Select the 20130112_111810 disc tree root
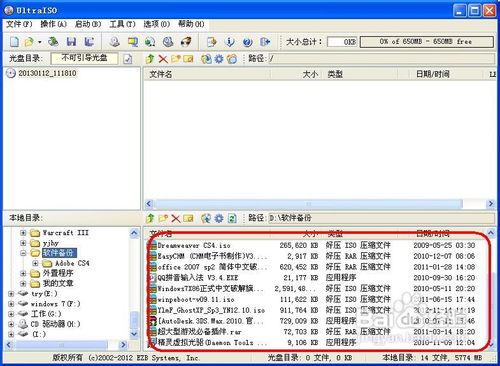 click(47, 73)
